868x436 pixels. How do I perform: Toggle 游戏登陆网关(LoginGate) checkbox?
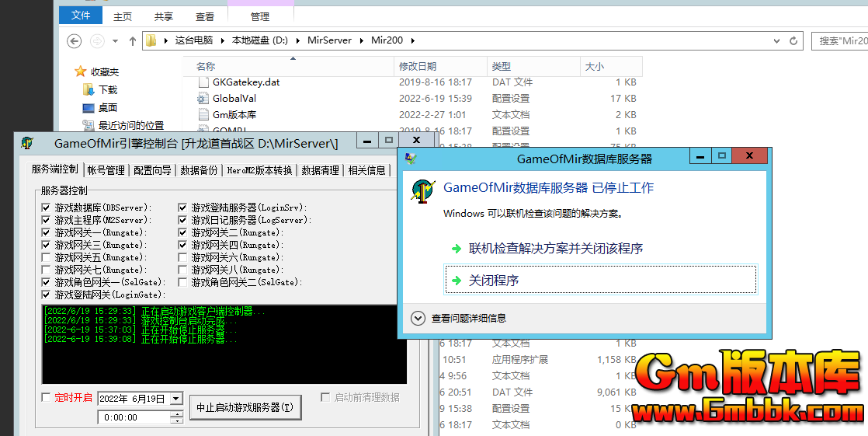point(45,295)
